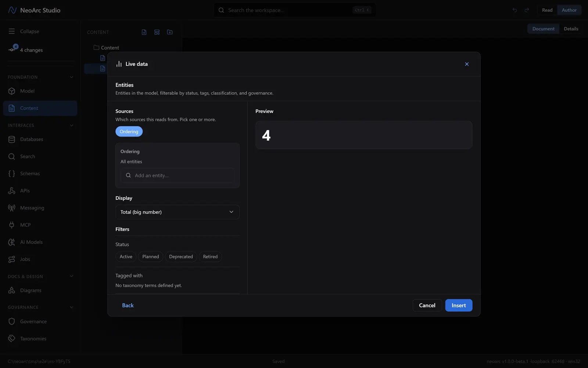Click the Add an entity search field
This screenshot has height=368, width=588.
(x=177, y=176)
